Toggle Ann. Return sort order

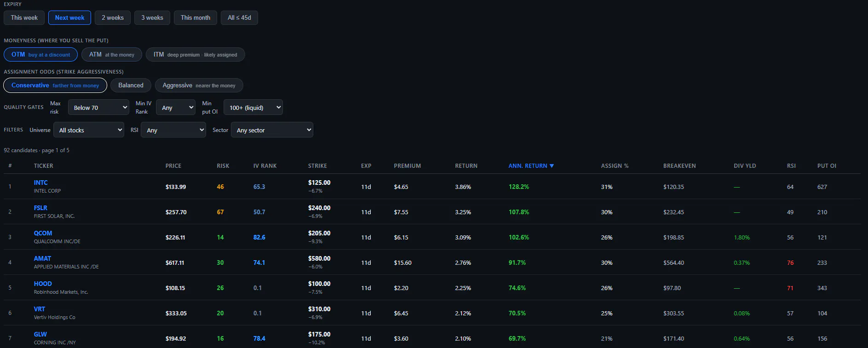pyautogui.click(x=531, y=166)
